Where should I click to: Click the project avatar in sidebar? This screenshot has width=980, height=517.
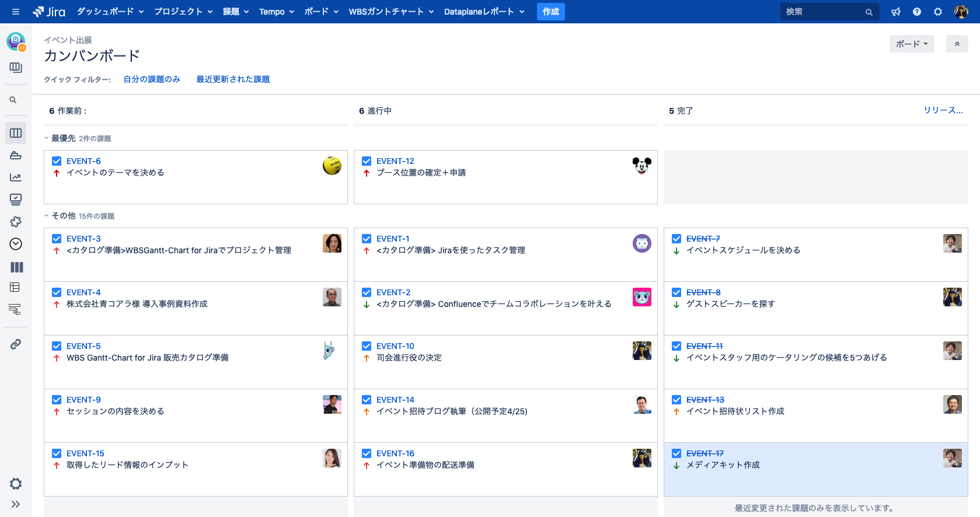coord(16,41)
